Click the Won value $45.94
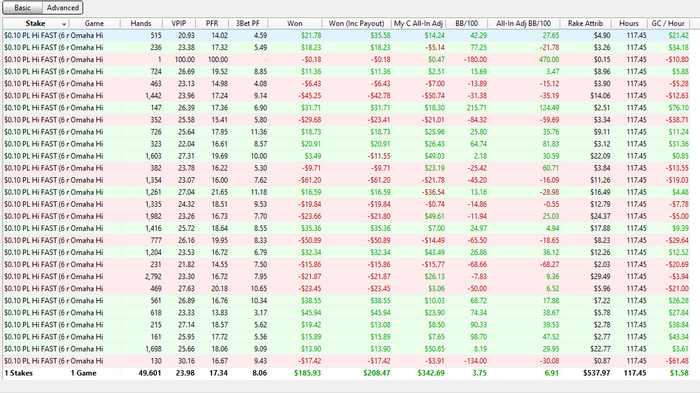The image size is (700, 393). [311, 313]
